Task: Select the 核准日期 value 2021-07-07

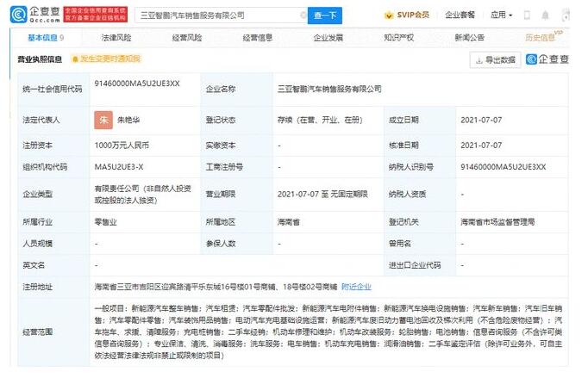Action: pos(481,145)
